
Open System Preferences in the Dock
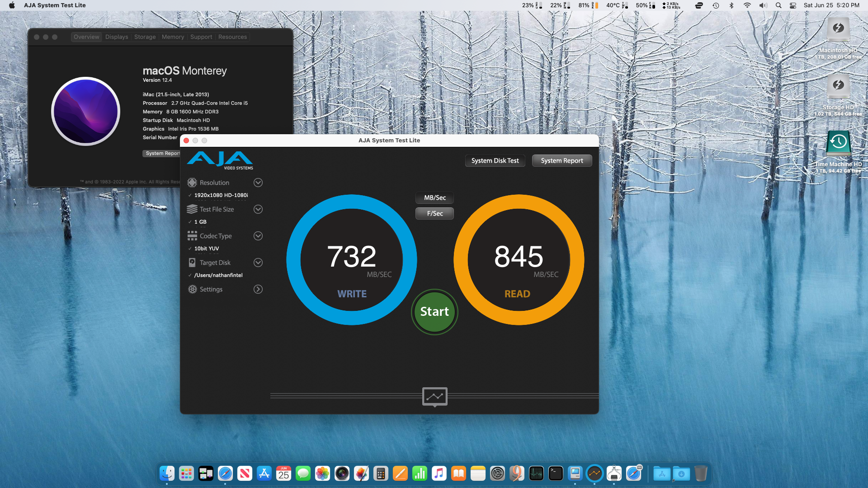coord(497,474)
